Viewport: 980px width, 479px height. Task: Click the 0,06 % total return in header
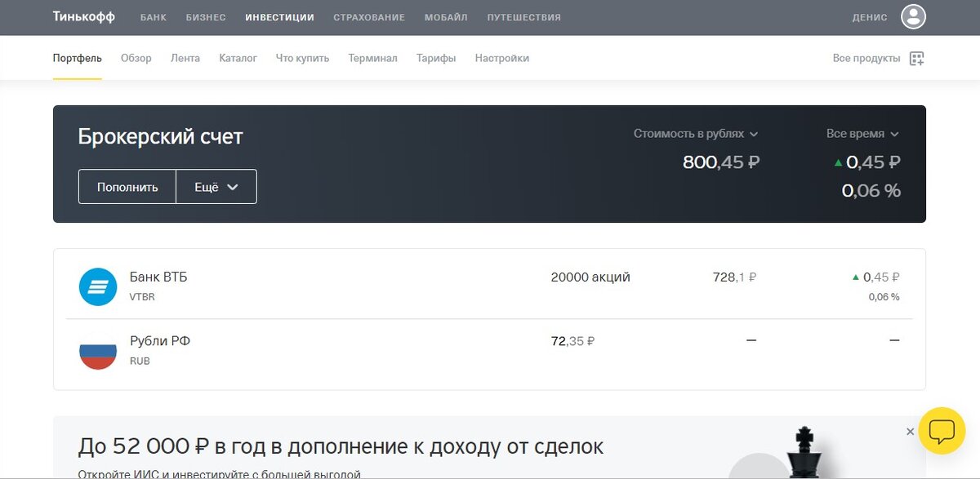(871, 191)
